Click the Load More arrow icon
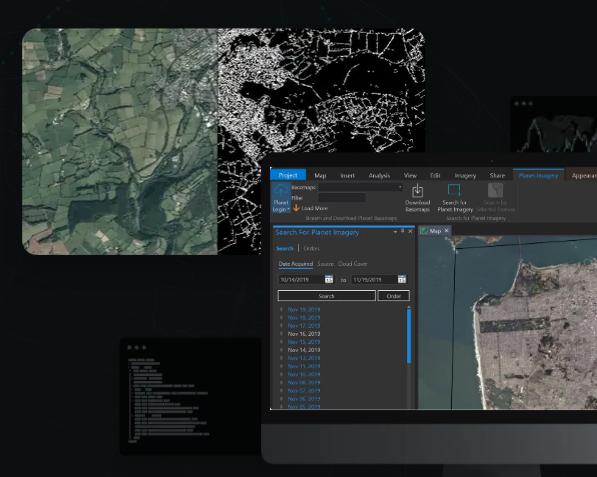 pos(296,208)
